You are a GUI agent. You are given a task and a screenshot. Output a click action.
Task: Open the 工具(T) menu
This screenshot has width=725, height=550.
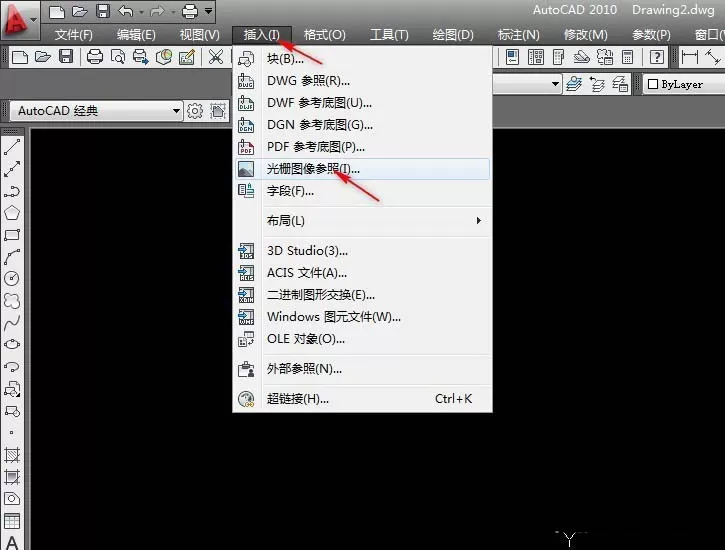389,35
